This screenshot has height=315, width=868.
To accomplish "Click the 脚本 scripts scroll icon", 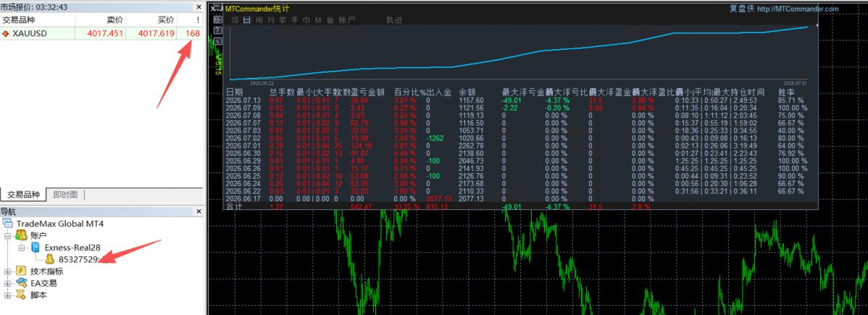I will 22,295.
